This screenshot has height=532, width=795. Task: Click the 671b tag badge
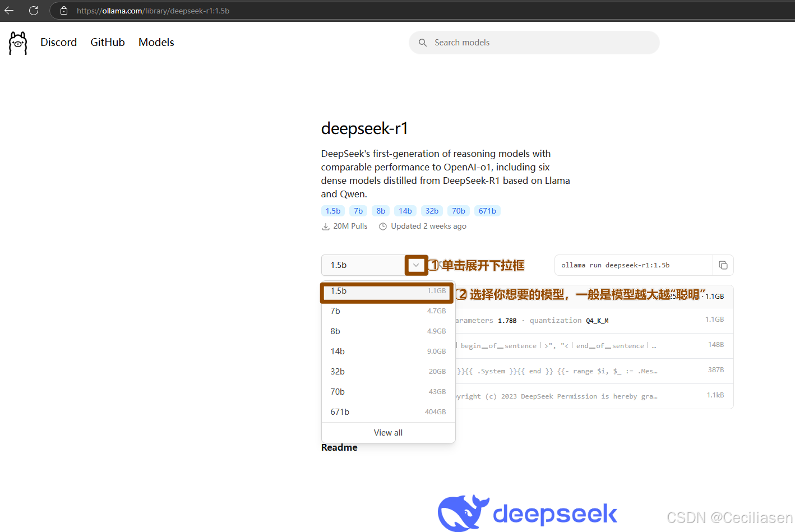pyautogui.click(x=487, y=211)
